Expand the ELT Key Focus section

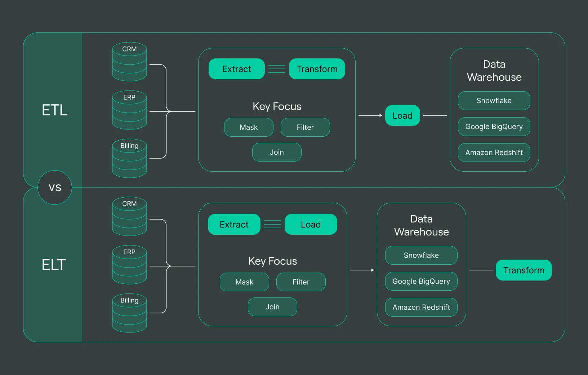pyautogui.click(x=272, y=261)
